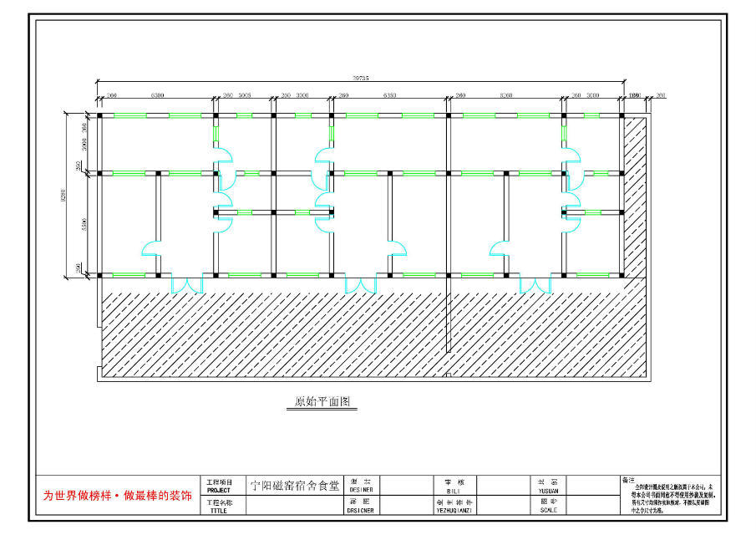
Task: Select the middle double door on bottom wall
Action: coord(361,284)
